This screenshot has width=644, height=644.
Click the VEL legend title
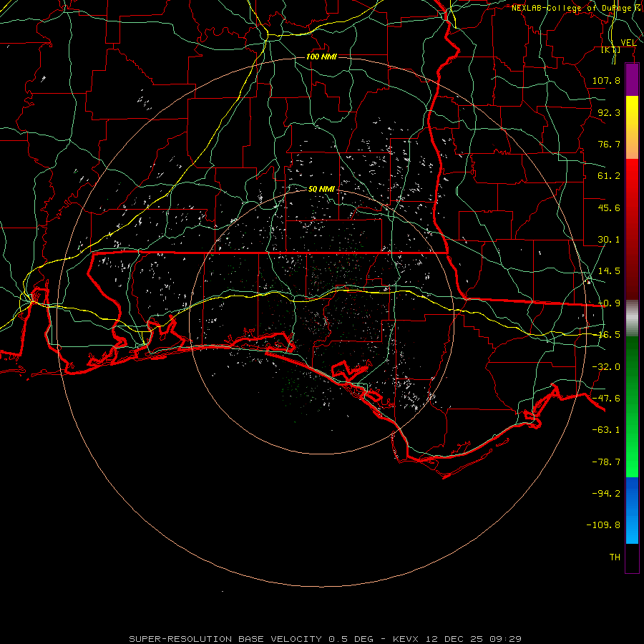tap(628, 42)
